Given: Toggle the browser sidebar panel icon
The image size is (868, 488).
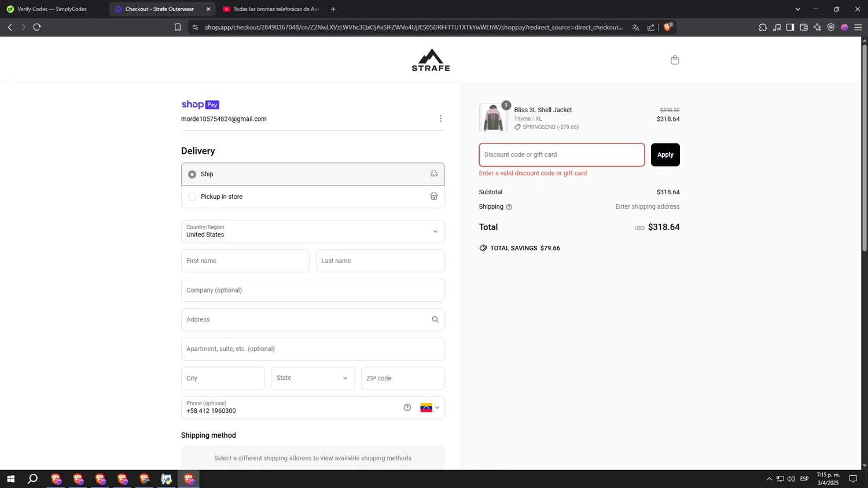Looking at the screenshot, I should 790,27.
